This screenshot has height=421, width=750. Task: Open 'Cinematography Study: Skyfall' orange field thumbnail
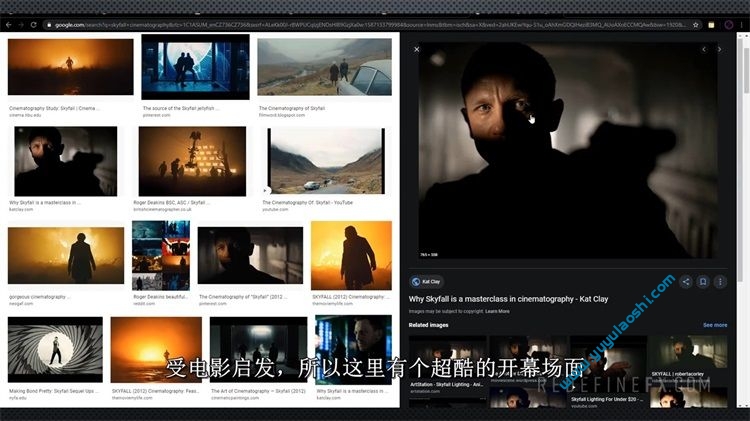tap(70, 67)
